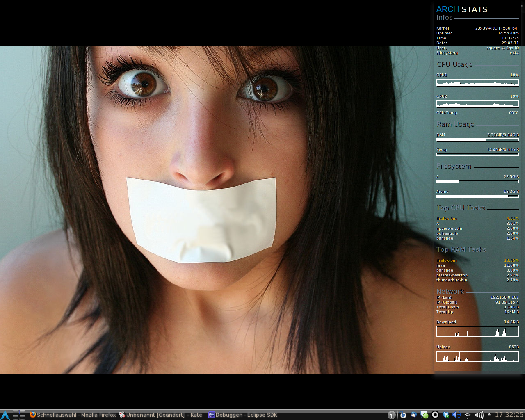Click the RAM usage bar
525x420 pixels.
[x=477, y=140]
